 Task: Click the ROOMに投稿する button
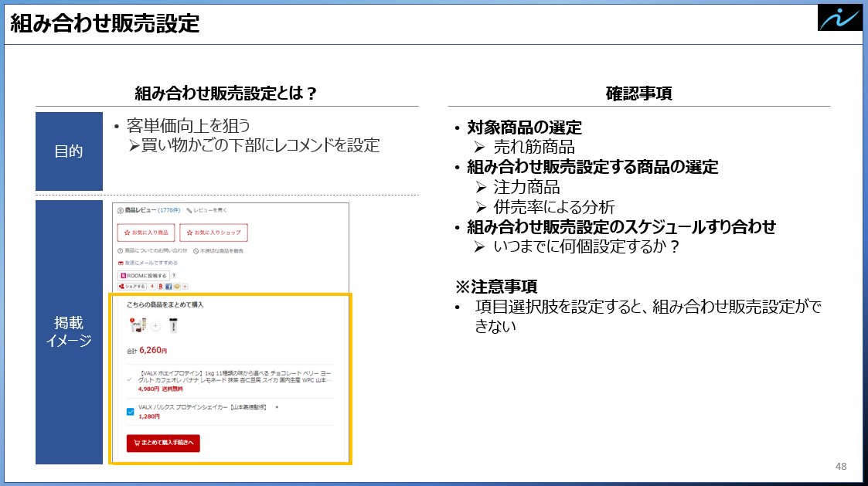(143, 276)
